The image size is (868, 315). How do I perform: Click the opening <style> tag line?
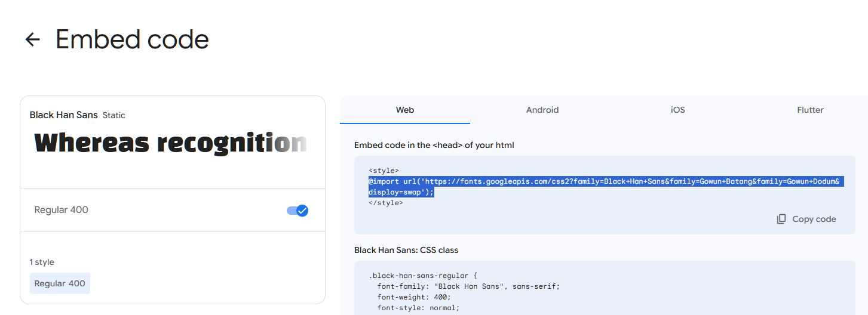(x=384, y=171)
